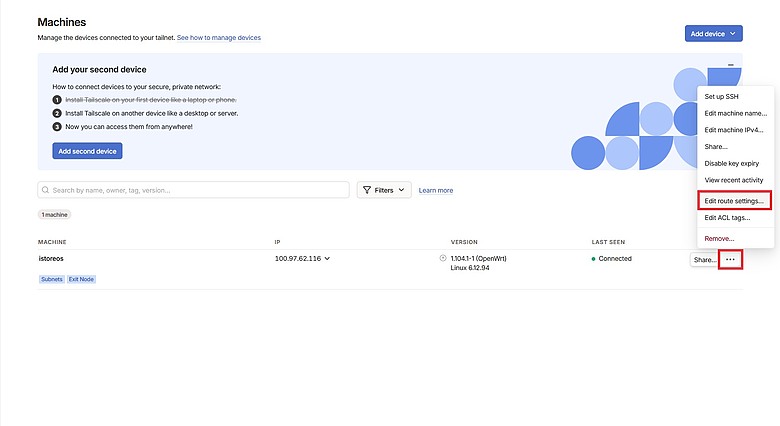Click the search magnifier icon
This screenshot has width=780, height=426.
[x=45, y=190]
